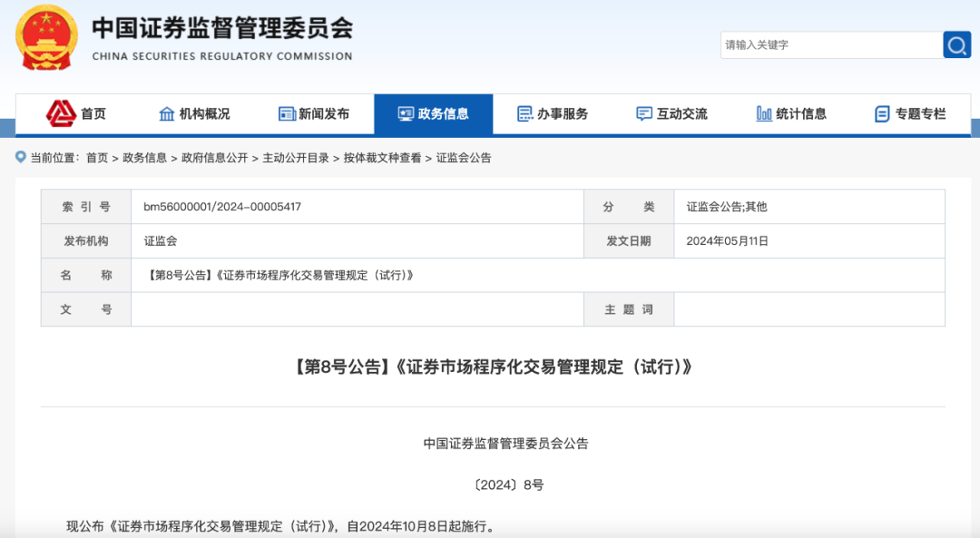This screenshot has height=538, width=980.
Task: Click the national emblem logo
Action: point(47,37)
